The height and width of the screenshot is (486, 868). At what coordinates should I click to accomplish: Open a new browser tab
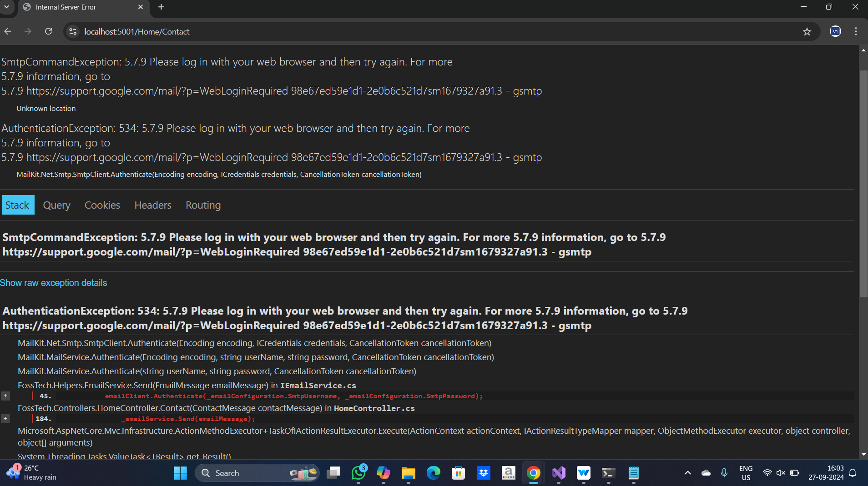(161, 7)
